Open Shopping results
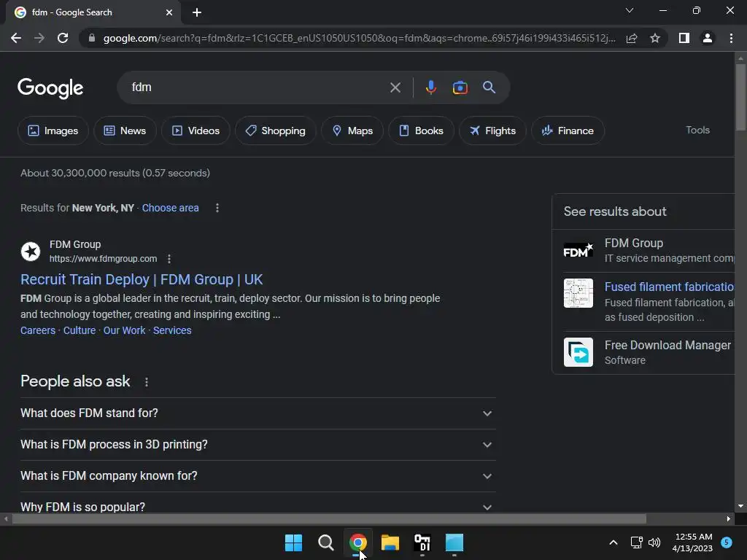The width and height of the screenshot is (747, 560). pos(275,131)
